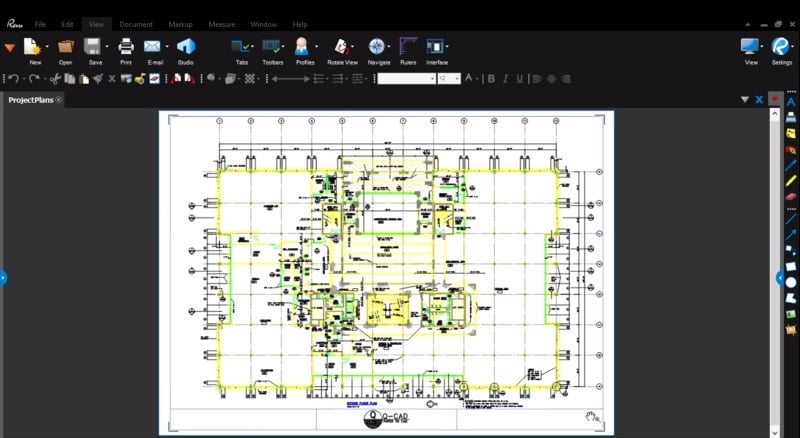Open the File menu
Screen dimensions: 800x438
pos(40,24)
